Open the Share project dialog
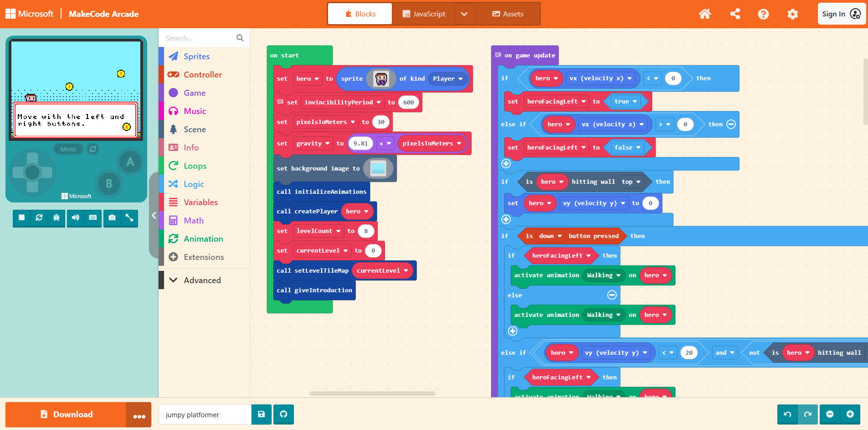Viewport: 868px width, 430px height. [x=735, y=14]
